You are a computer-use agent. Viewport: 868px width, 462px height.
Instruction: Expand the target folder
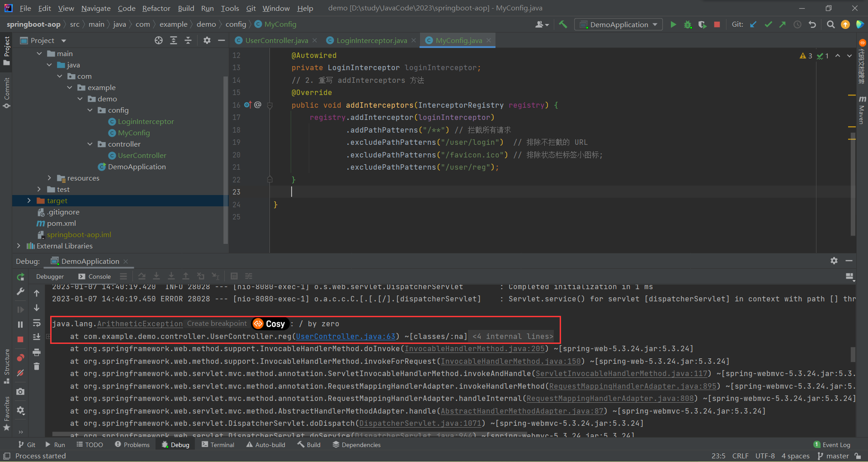[x=29, y=200]
